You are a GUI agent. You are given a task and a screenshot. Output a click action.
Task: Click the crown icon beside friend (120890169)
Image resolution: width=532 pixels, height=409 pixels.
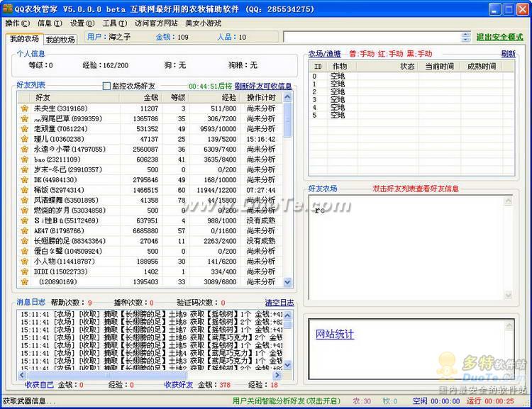24,282
